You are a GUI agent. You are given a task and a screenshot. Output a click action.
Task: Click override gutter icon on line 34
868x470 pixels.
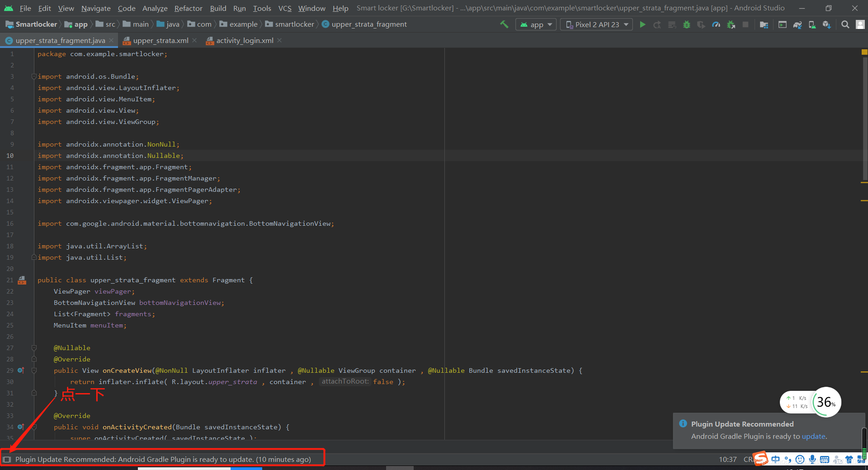coord(21,427)
